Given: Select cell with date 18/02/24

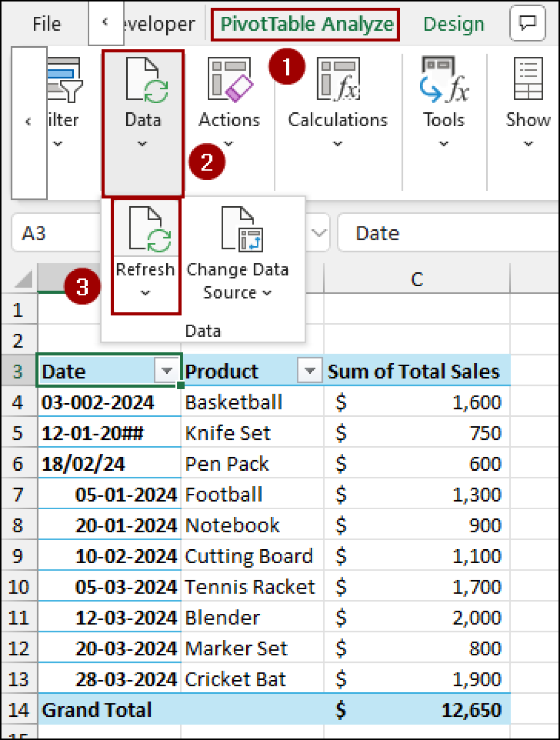Looking at the screenshot, I should pyautogui.click(x=109, y=464).
